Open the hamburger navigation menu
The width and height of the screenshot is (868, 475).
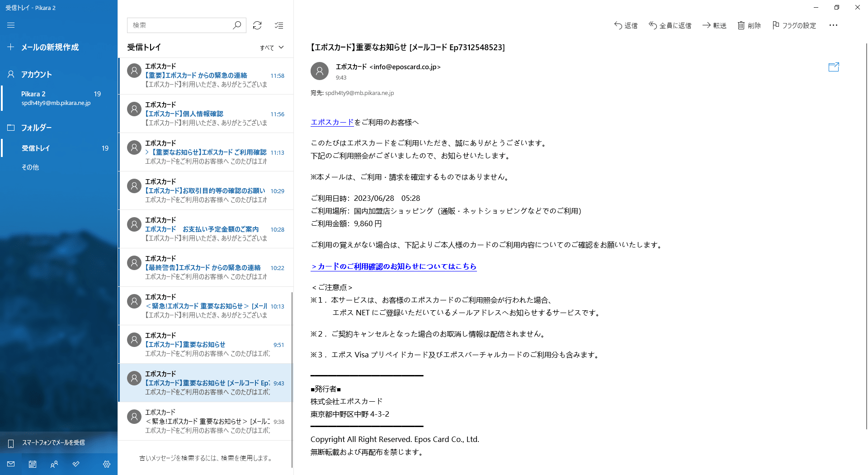click(11, 25)
